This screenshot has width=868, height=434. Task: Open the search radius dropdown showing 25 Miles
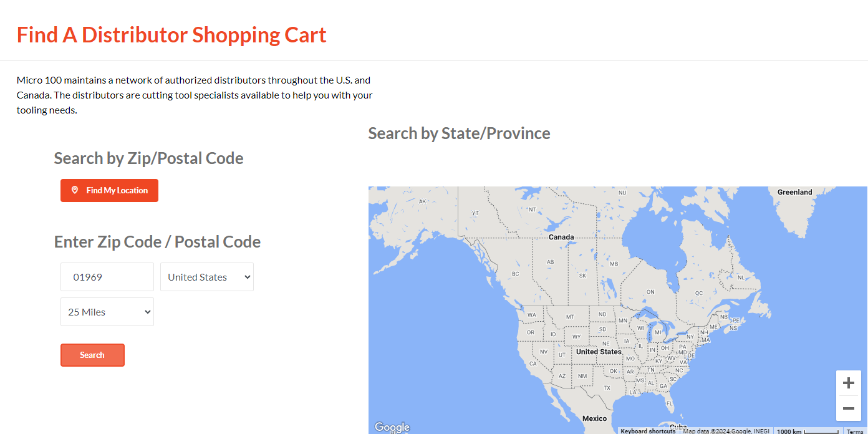tap(107, 311)
